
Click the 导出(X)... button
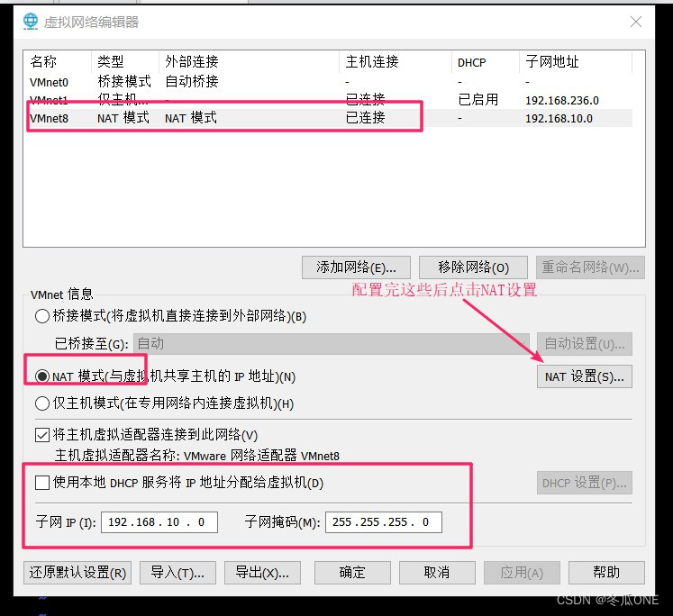262,573
